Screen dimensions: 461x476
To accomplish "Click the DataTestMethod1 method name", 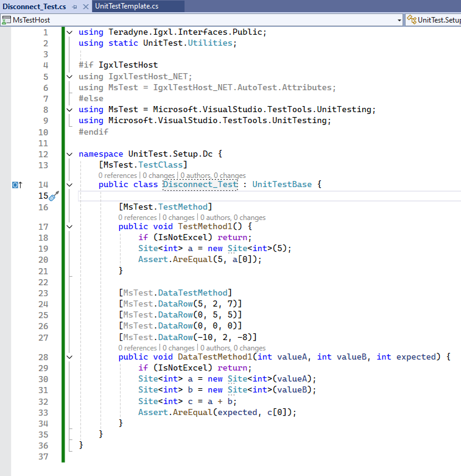I will (215, 357).
